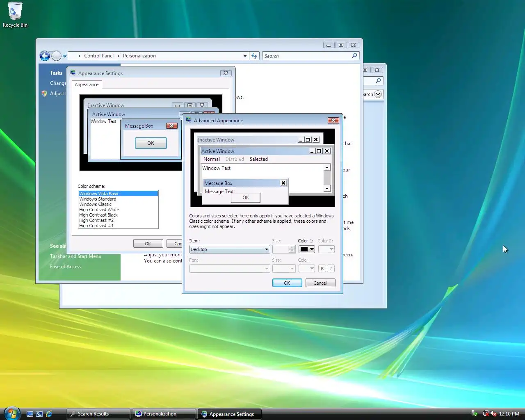
Task: Select High Contrast #2 scheme
Action: (x=118, y=220)
